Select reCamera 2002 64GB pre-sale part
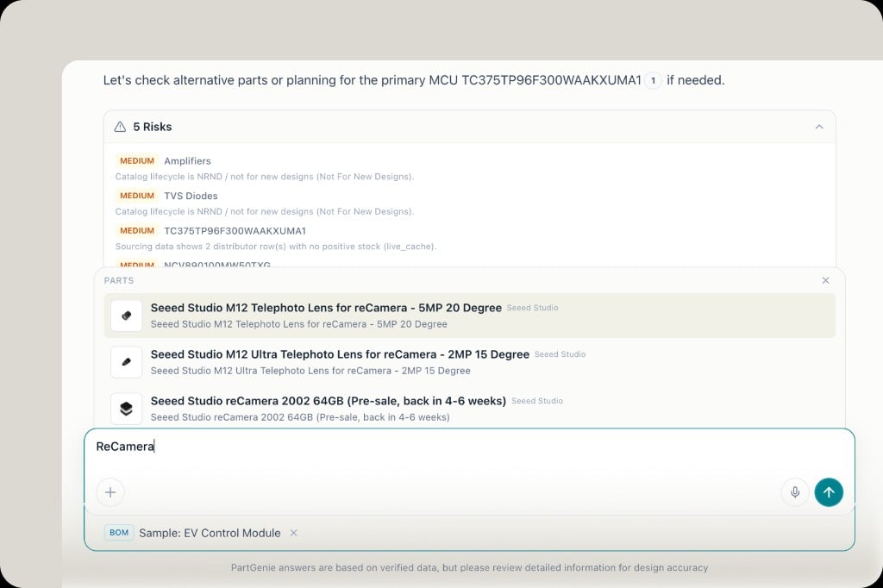883x588 pixels. 470,409
